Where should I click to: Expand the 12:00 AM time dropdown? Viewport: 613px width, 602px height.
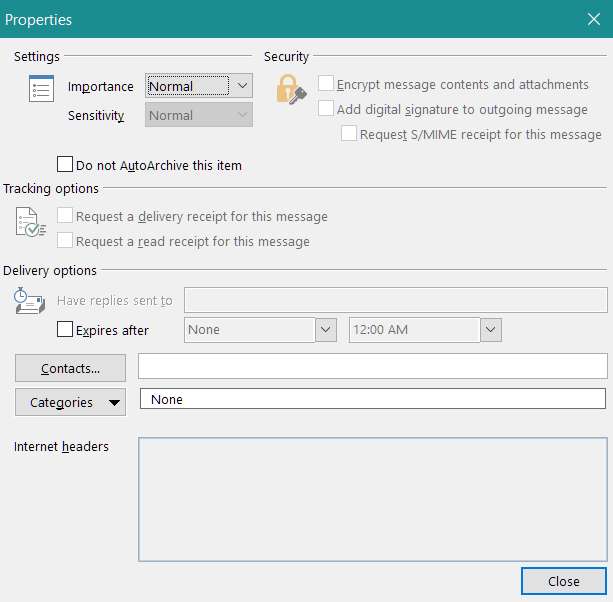coord(490,329)
